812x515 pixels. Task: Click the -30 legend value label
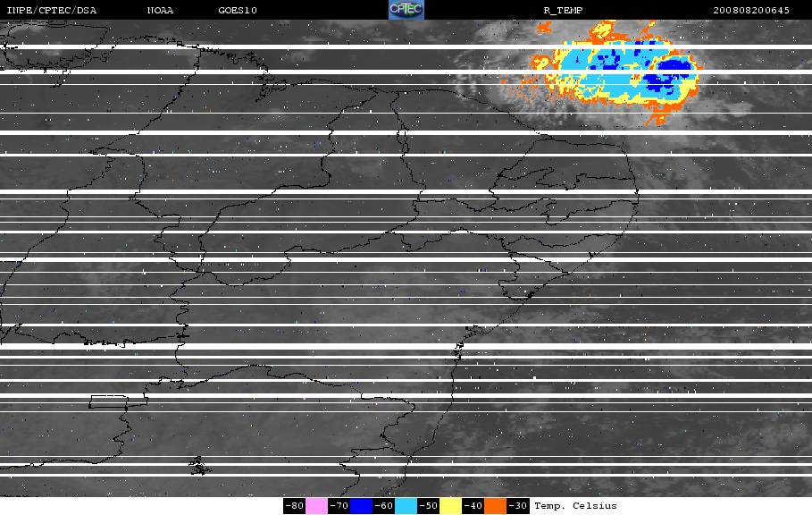[x=517, y=506]
